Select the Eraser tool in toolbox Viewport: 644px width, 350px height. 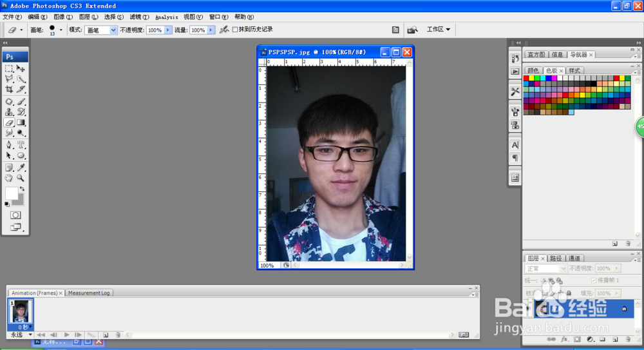(9, 122)
